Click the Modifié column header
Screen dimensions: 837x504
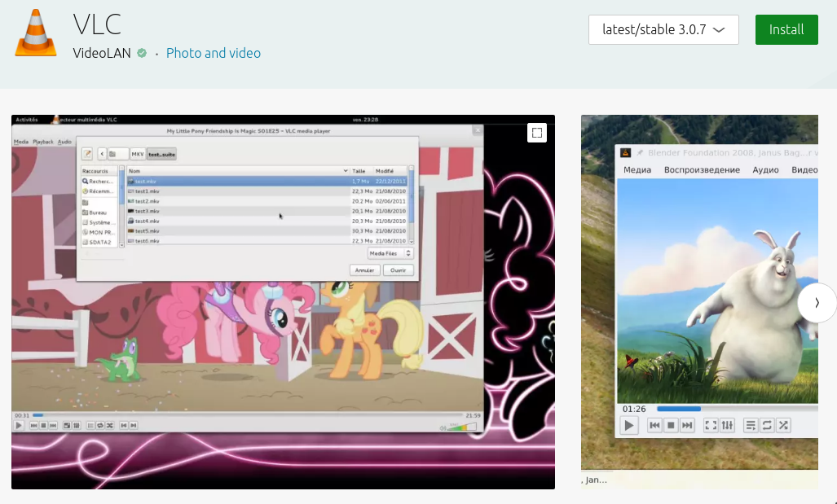point(390,171)
